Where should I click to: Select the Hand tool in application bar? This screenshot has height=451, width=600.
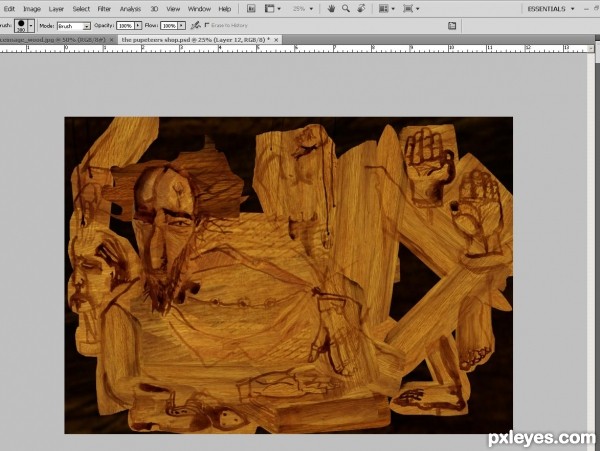tap(331, 8)
